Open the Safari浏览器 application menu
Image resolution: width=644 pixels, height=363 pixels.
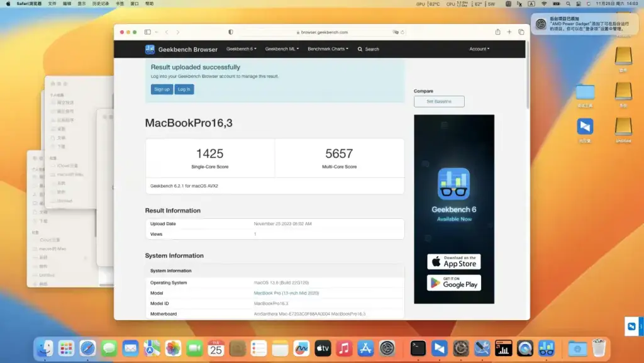tap(29, 4)
